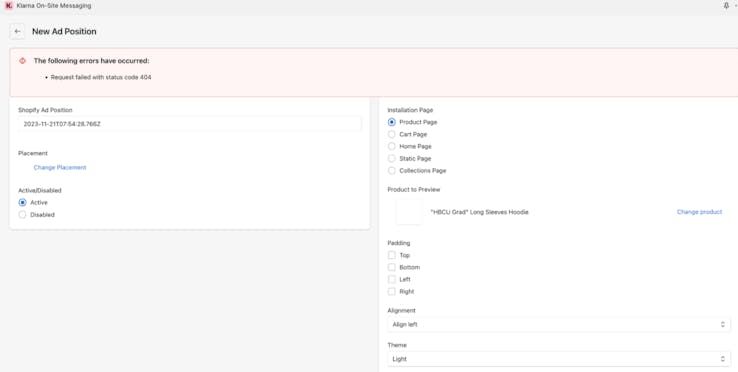The image size is (738, 372).
Task: Enable Top padding checkbox
Action: (x=392, y=255)
